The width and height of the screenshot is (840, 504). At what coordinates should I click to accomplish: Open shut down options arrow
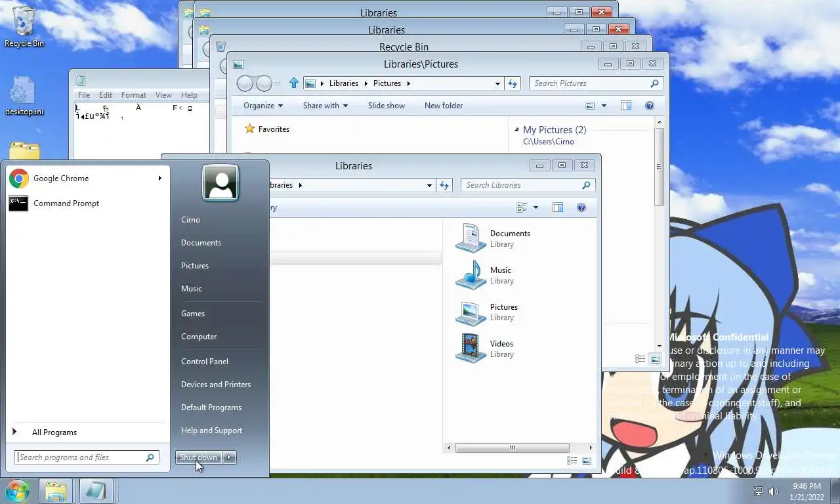229,457
